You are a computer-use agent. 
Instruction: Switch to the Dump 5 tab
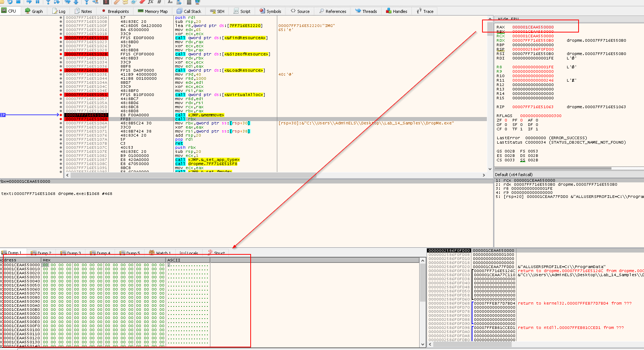(130, 253)
